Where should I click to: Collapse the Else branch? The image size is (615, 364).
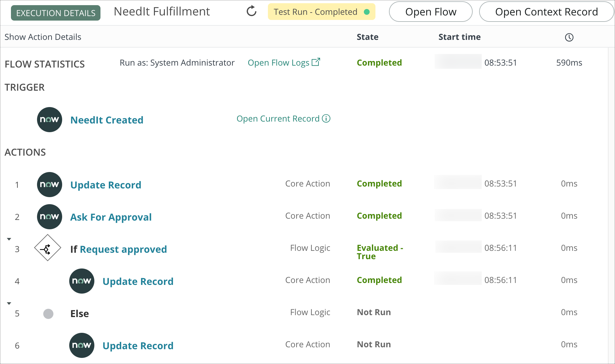[9, 303]
